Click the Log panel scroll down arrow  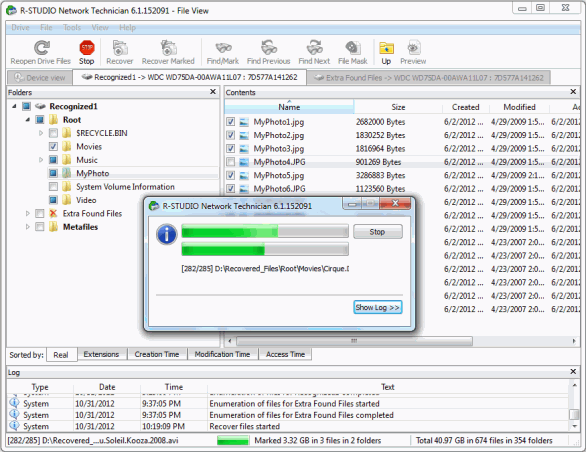tap(574, 426)
